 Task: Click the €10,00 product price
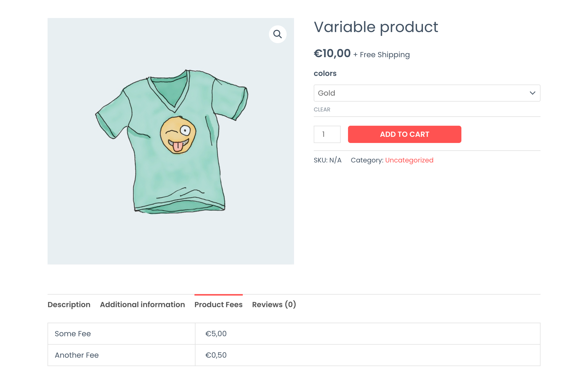click(332, 53)
